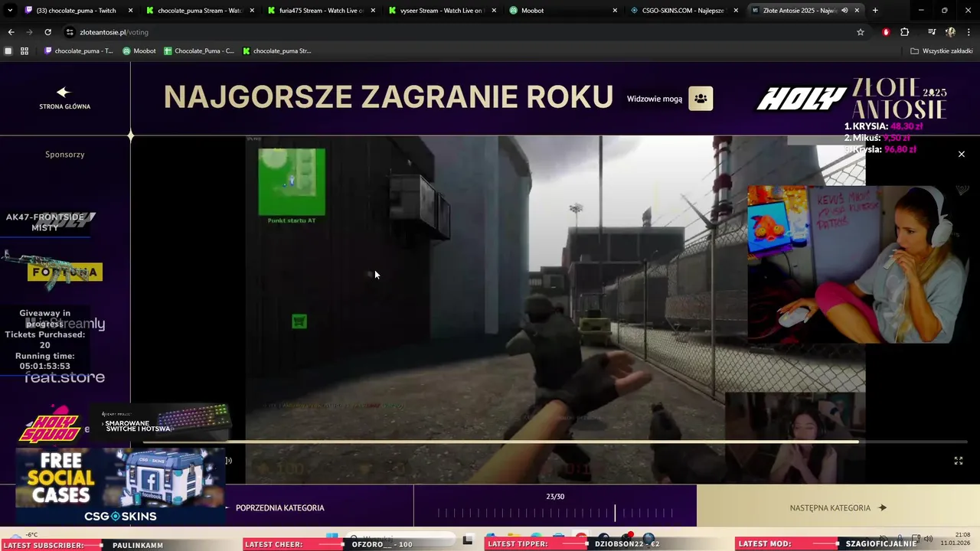Click the browser Back arrow
This screenshot has width=980, height=551.
pos(11,32)
